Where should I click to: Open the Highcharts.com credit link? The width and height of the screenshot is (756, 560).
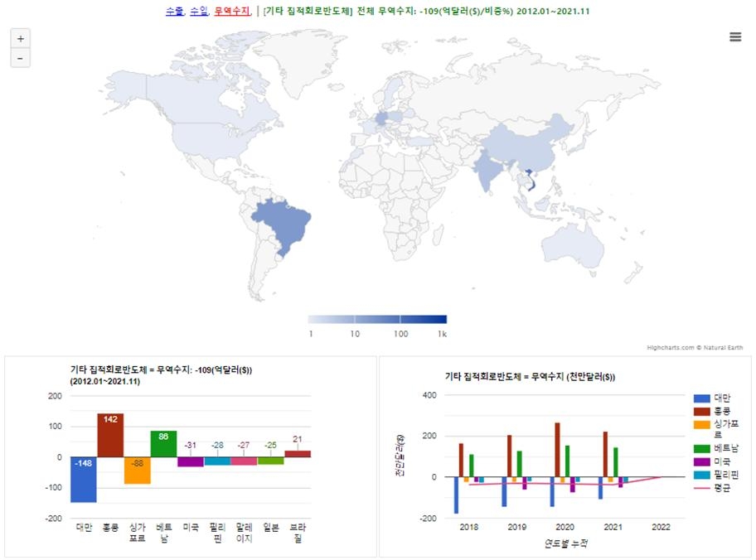[671, 348]
